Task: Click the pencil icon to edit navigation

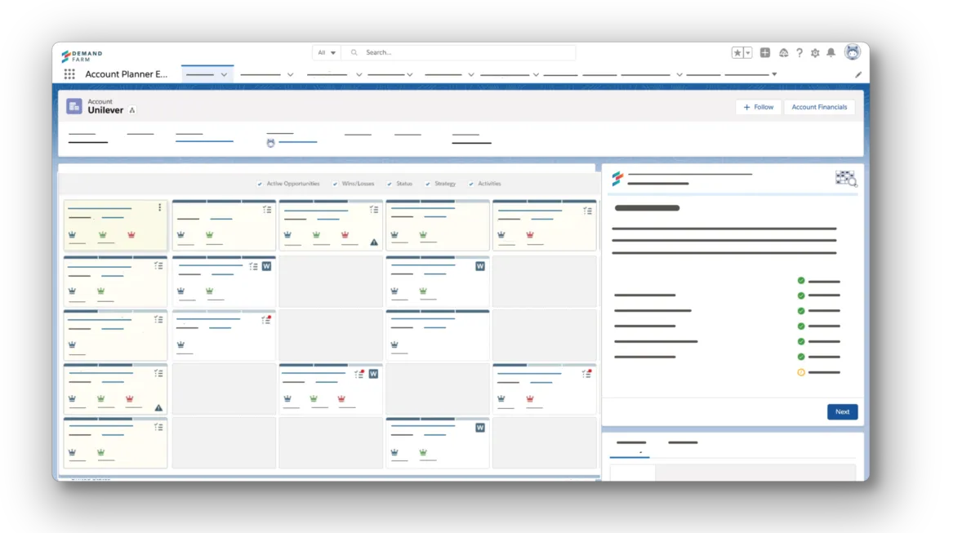Action: (858, 74)
